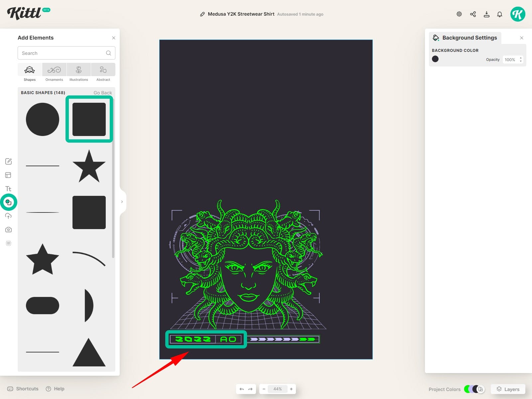Click the pencil rename icon beside project title
Viewport: 532px width, 399px height.
(202, 14)
